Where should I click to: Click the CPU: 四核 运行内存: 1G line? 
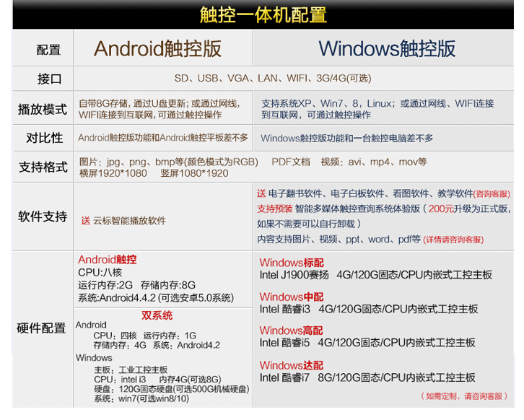pos(144,336)
